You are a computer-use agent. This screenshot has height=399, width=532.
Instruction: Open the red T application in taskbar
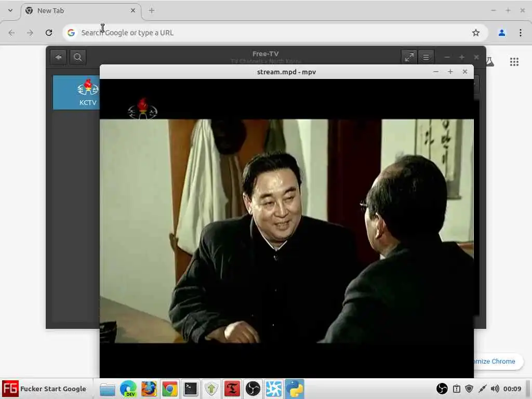232,389
